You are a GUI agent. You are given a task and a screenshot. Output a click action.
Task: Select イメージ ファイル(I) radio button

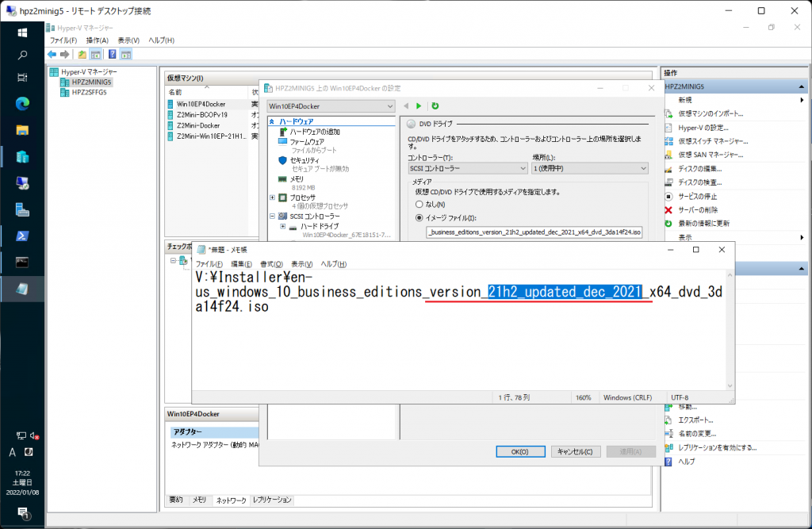click(x=419, y=217)
